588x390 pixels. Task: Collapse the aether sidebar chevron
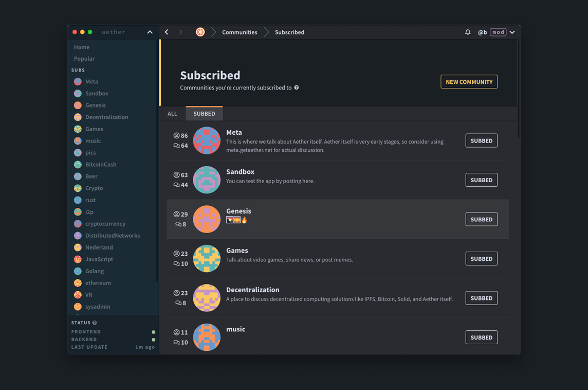pos(150,32)
